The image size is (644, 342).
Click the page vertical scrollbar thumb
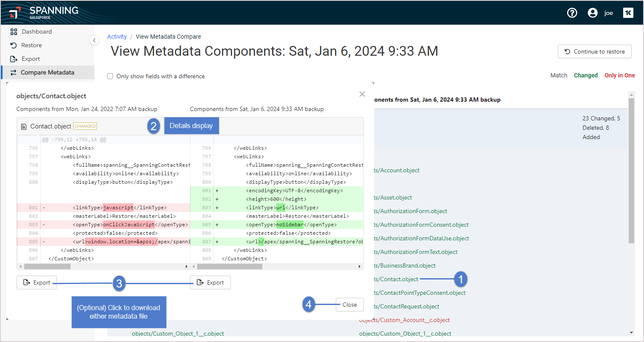pos(631,170)
